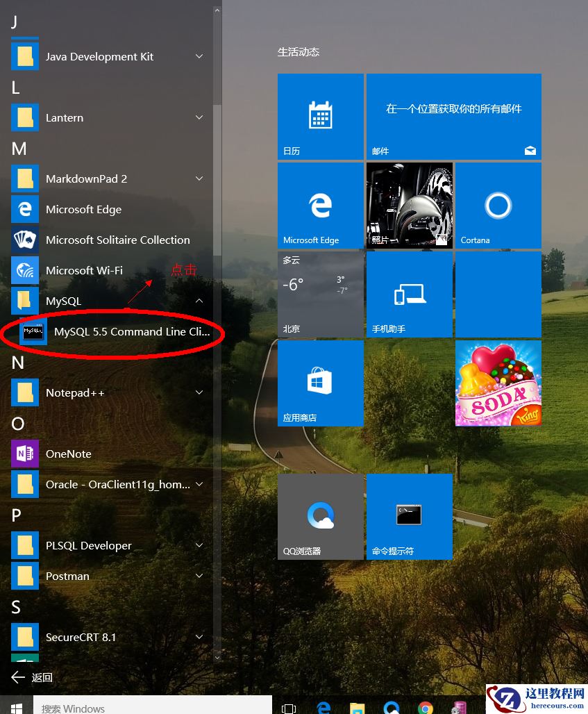Open Microsoft Wi-Fi app
Viewport: 588px width, 714px height.
pyautogui.click(x=83, y=271)
